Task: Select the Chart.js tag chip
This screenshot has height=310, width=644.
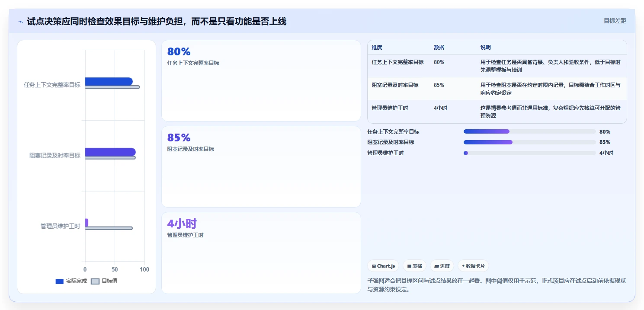Action: click(383, 266)
